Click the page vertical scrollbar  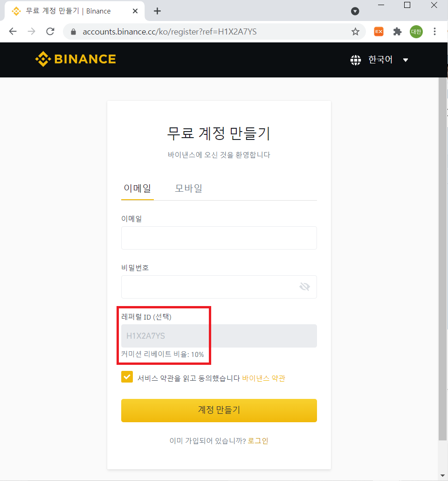tap(443, 259)
